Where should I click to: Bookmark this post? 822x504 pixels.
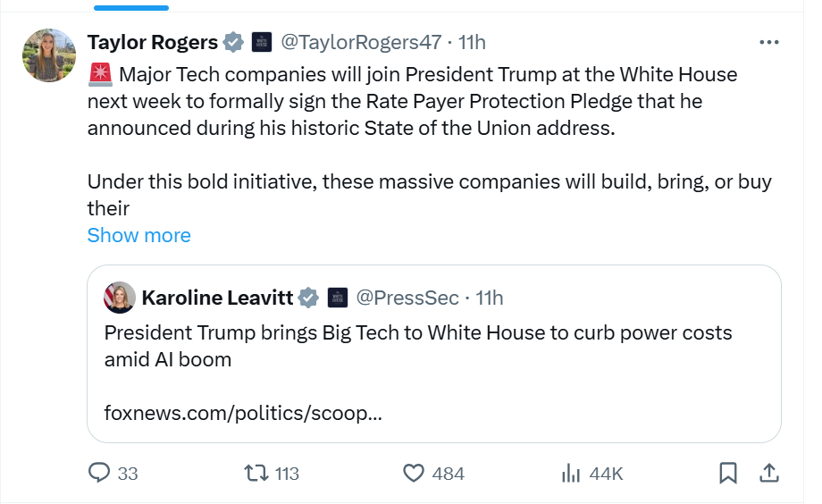tap(728, 473)
